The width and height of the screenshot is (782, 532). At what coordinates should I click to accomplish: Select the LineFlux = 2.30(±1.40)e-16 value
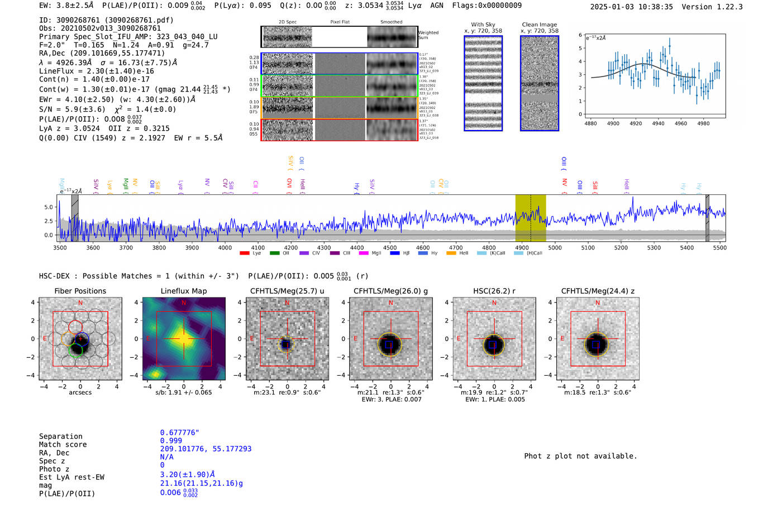pos(97,71)
